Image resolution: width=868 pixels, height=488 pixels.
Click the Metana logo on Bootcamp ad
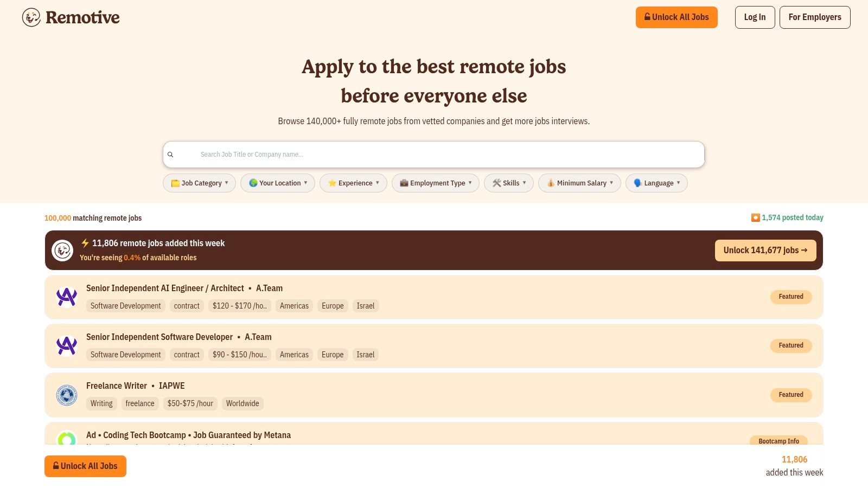(67, 438)
